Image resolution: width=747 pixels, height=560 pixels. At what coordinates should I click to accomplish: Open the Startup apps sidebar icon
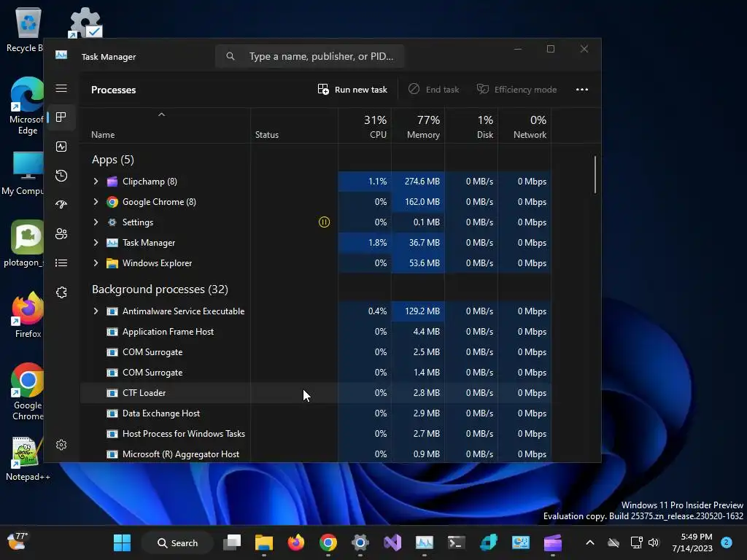[61, 205]
